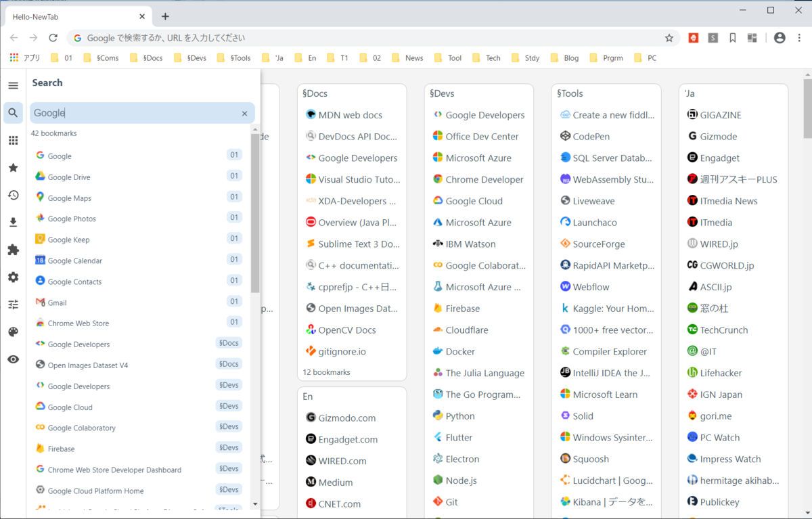Go back using the browser back arrow
812x519 pixels.
point(14,38)
